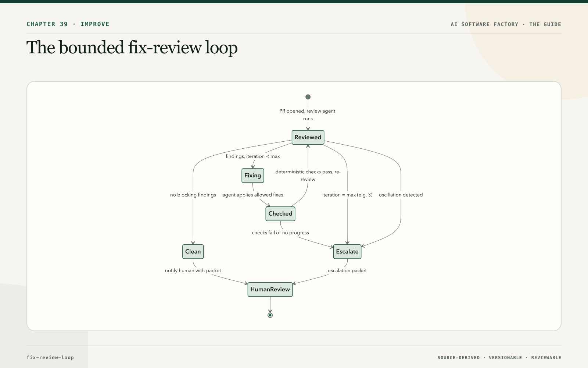The image size is (588, 368).
Task: Click 'checks fail or no progress' label
Action: (280, 233)
